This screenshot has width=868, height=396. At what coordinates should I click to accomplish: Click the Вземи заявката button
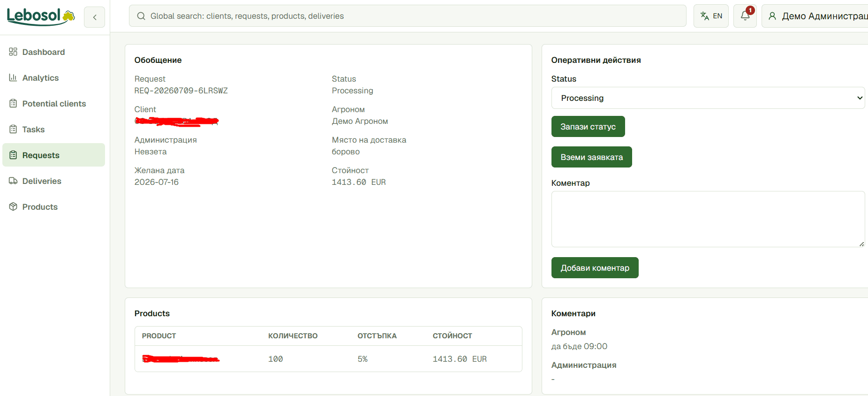(x=592, y=157)
